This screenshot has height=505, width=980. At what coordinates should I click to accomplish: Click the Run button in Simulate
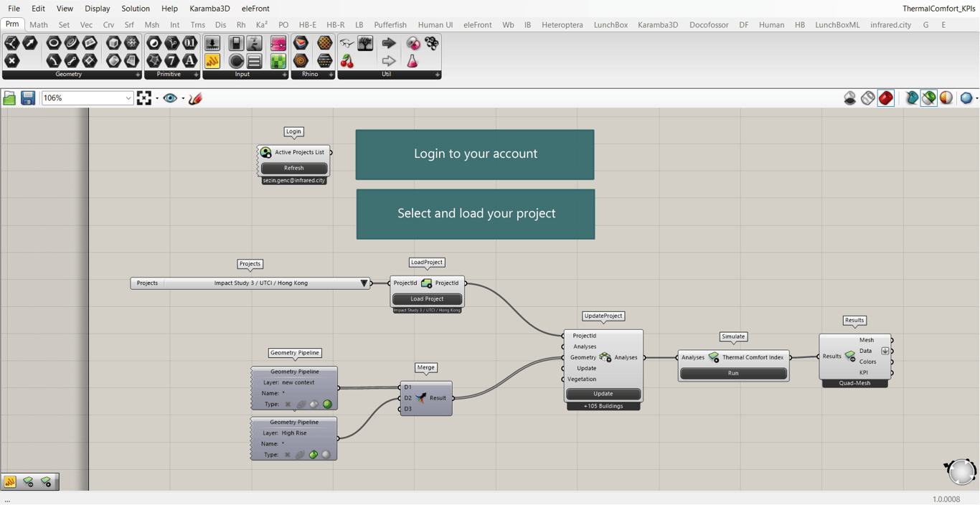click(x=733, y=373)
